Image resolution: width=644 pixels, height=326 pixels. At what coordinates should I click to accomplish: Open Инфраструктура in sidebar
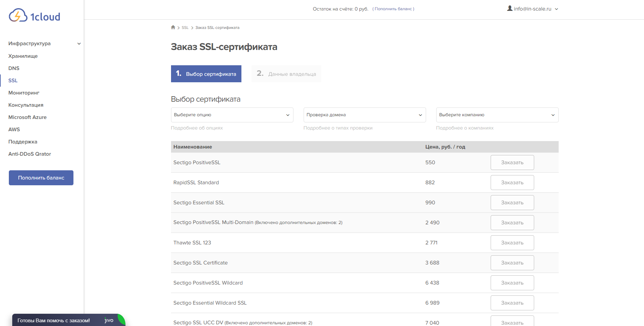tap(30, 44)
